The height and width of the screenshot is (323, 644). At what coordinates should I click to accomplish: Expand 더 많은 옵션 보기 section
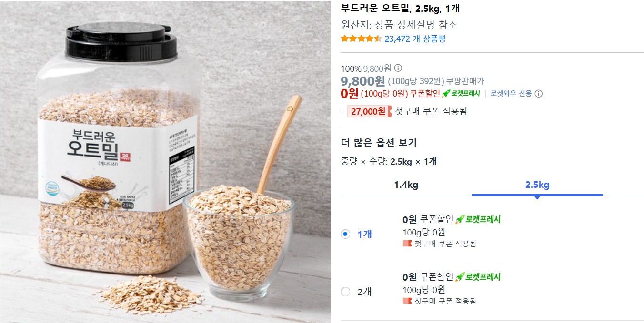[x=379, y=143]
